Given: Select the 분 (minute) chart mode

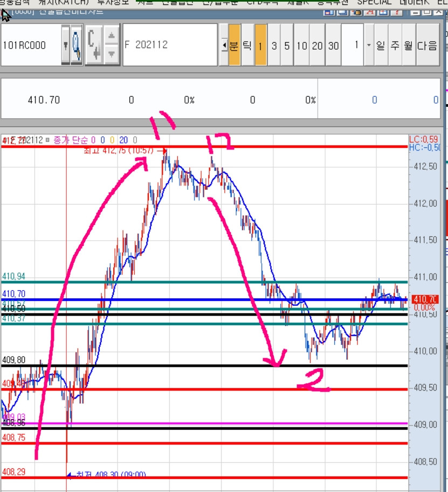Looking at the screenshot, I should pyautogui.click(x=234, y=45).
